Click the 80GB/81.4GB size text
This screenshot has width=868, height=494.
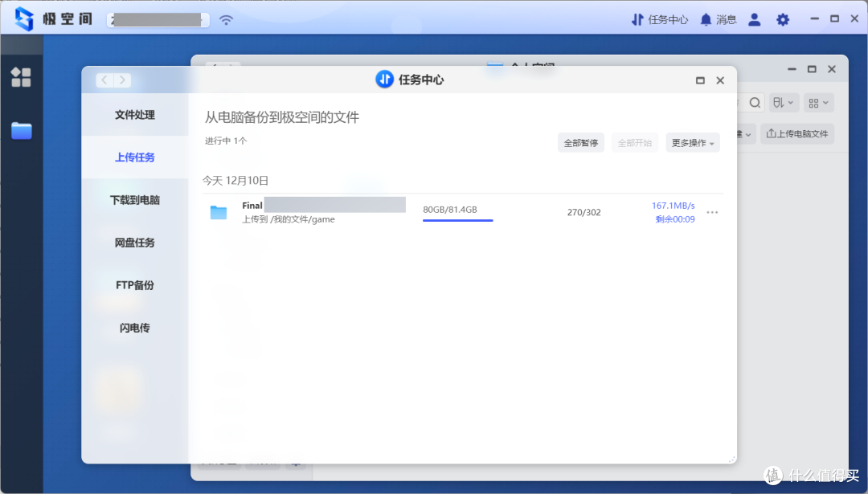click(450, 210)
